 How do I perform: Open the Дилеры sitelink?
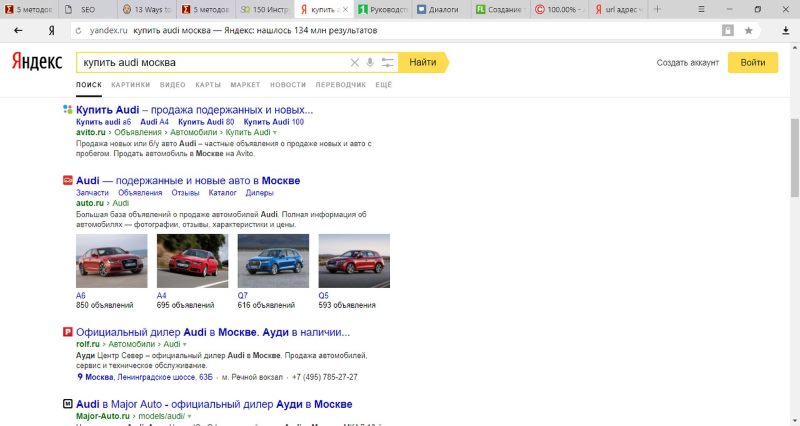tap(260, 193)
